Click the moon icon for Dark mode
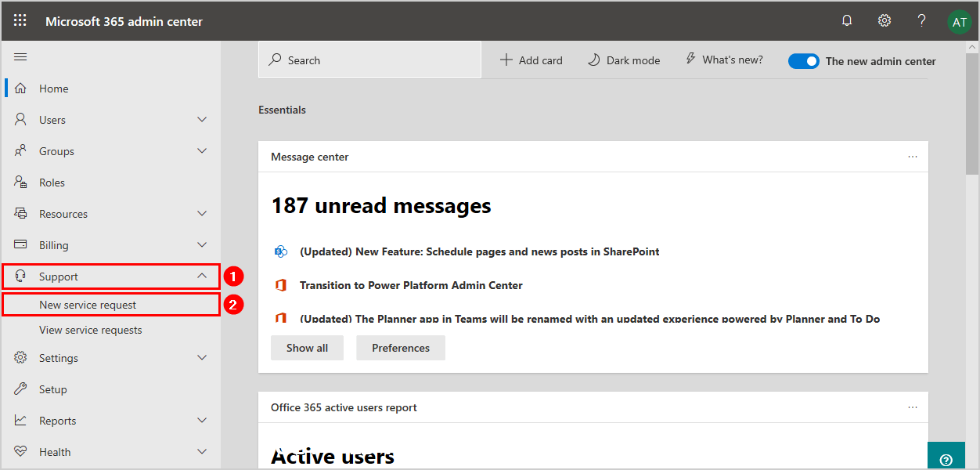The height and width of the screenshot is (470, 980). click(x=594, y=60)
